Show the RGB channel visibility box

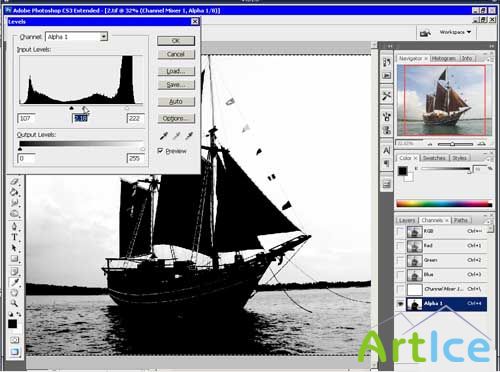[400, 231]
